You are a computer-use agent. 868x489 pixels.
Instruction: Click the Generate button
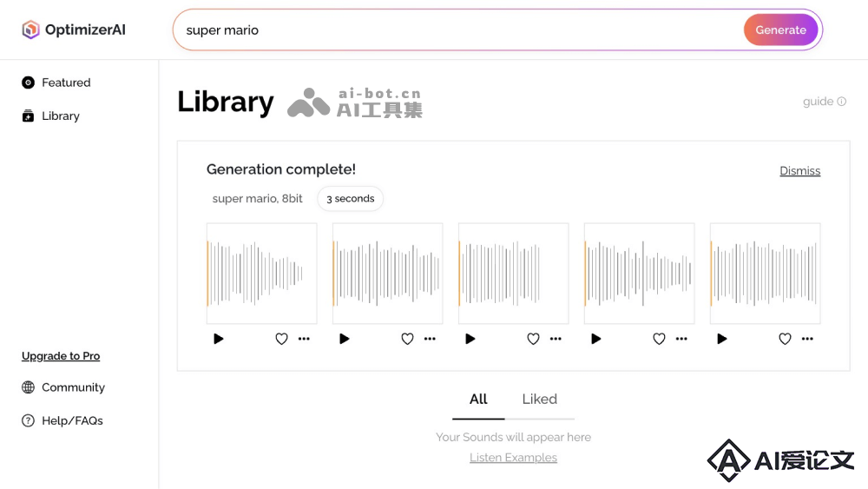coord(780,30)
